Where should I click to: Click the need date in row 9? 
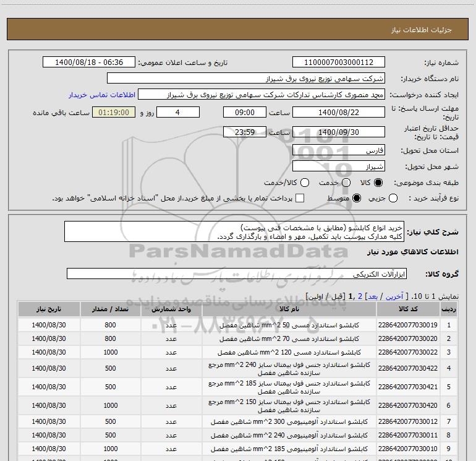(x=49, y=449)
